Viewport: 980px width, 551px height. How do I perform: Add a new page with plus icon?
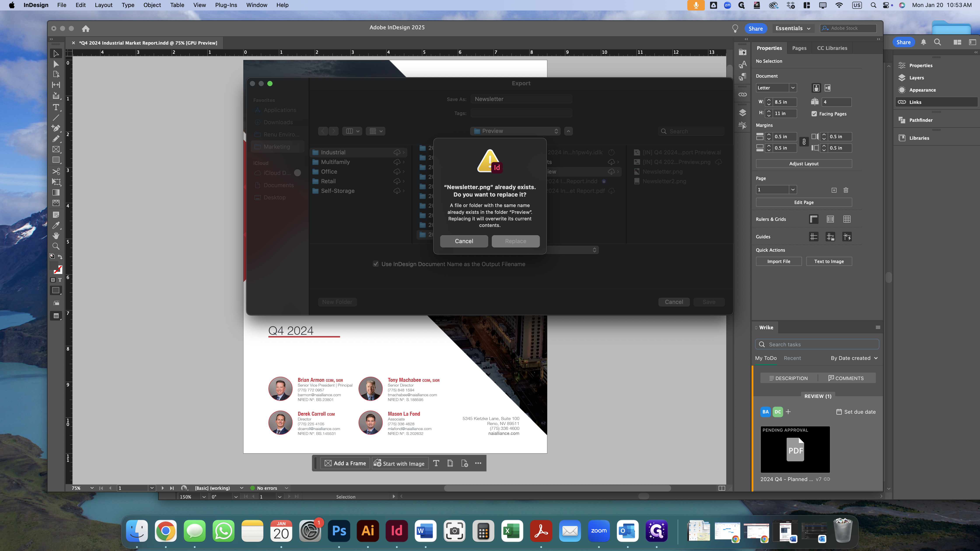[x=834, y=190]
